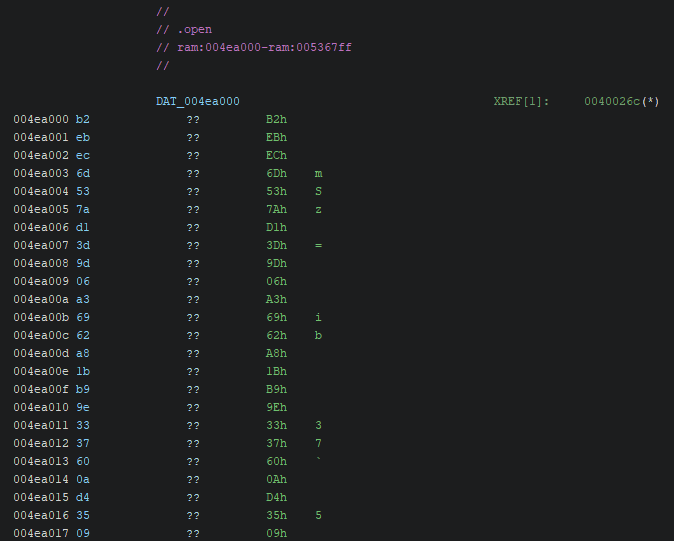Click the '=' character beside 3Dh
Screen dimensions: 674x541
tap(318, 246)
